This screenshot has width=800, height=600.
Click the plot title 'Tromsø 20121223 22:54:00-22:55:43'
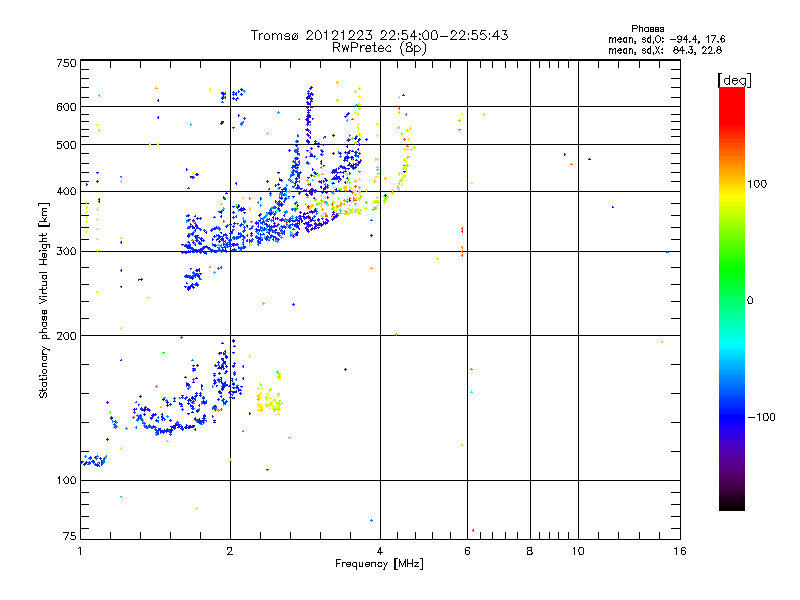pyautogui.click(x=379, y=35)
